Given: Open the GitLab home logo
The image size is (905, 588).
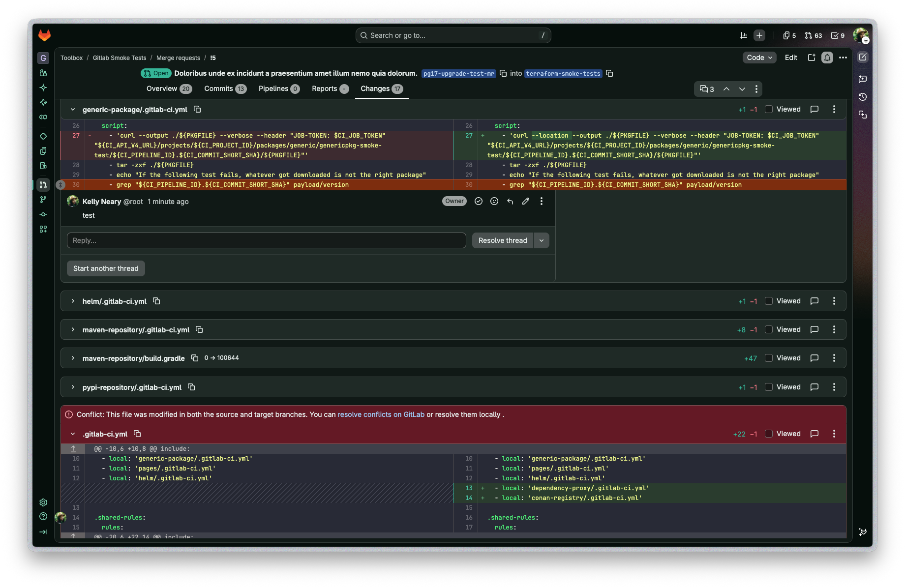Looking at the screenshot, I should coord(44,35).
